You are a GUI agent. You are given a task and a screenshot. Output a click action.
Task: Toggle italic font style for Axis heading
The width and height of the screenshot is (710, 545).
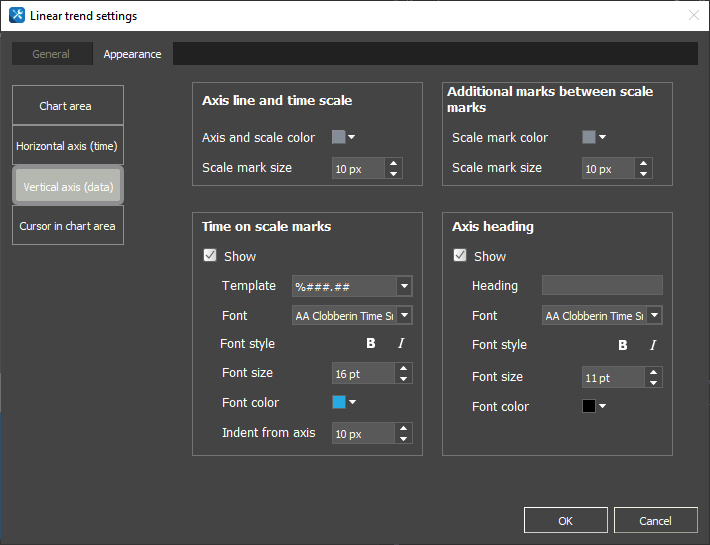tap(653, 345)
